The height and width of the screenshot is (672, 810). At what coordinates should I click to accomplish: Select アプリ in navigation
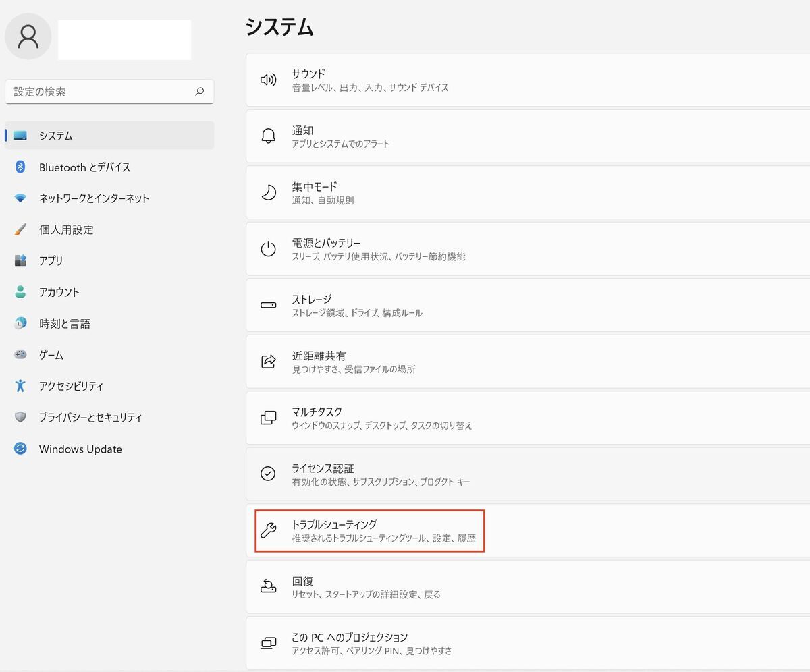pos(109,260)
